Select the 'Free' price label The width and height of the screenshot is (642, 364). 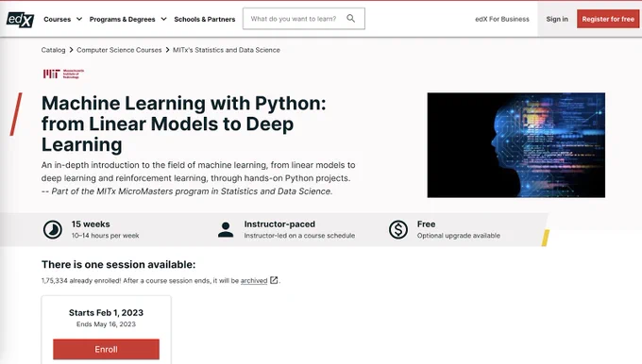click(426, 224)
